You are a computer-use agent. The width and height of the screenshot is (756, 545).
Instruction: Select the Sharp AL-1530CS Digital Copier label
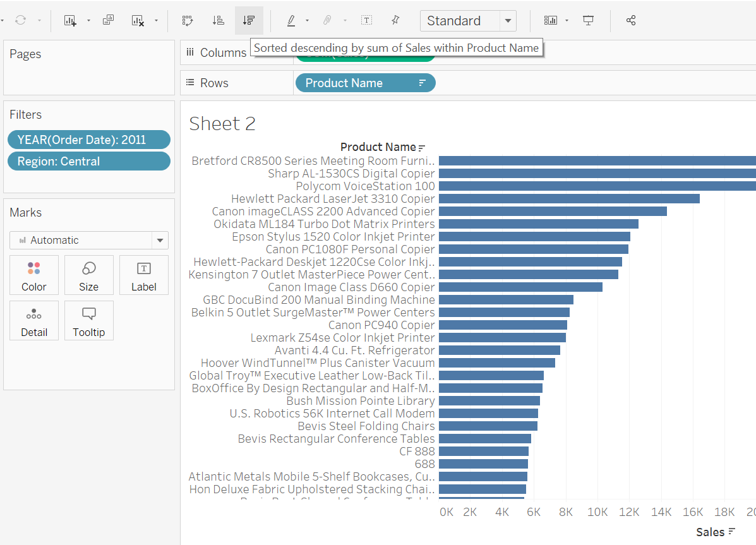(352, 174)
